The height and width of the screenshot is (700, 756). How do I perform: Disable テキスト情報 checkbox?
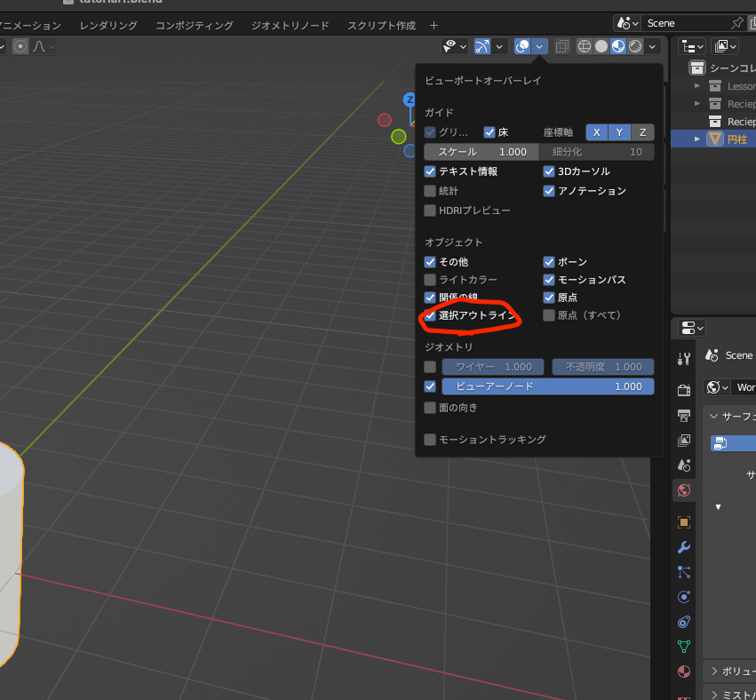[x=430, y=171]
